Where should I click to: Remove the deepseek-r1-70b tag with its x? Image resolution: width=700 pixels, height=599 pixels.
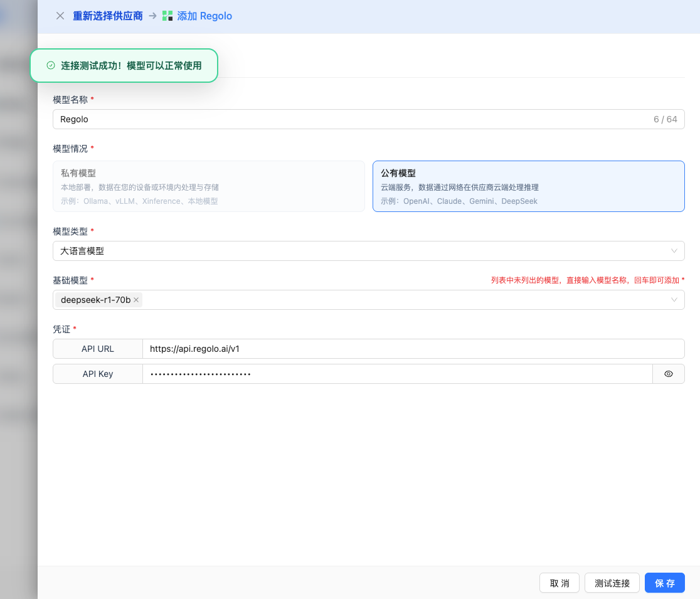[136, 300]
